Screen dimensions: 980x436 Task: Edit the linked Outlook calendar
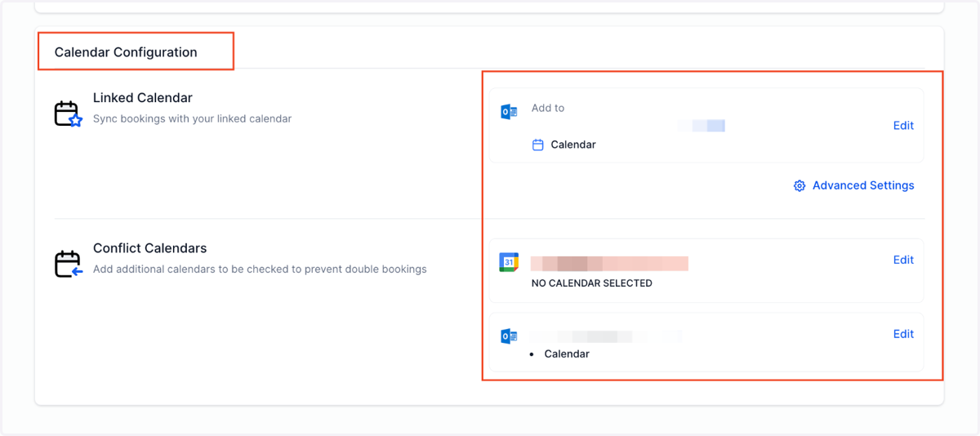coord(903,126)
